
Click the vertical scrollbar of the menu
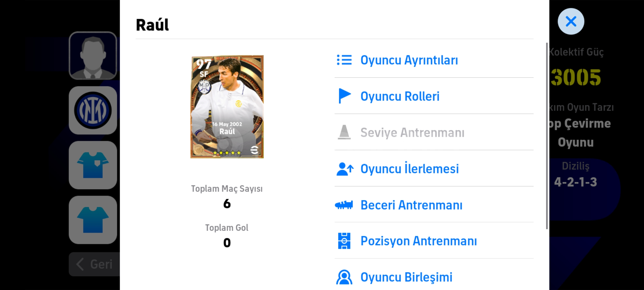(x=547, y=136)
